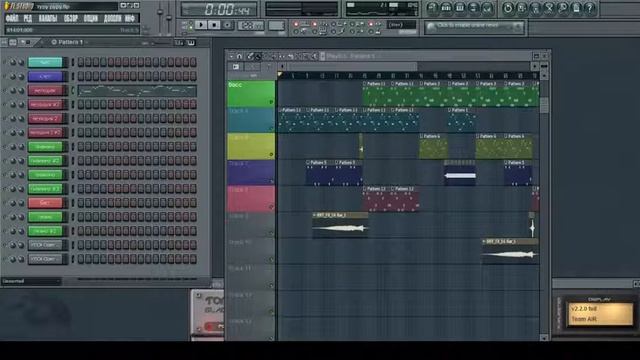Open the project info clipboard icon
Image resolution: width=640 pixels, height=360 pixels.
click(576, 8)
